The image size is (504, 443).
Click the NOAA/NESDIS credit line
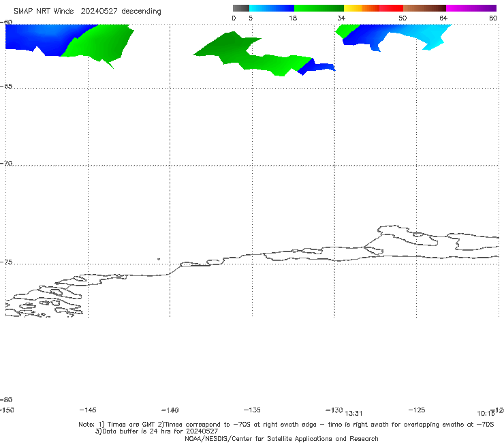click(281, 438)
